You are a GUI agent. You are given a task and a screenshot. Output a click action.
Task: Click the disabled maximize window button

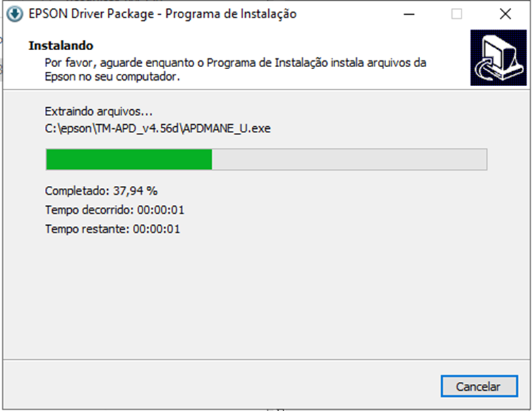pos(457,14)
